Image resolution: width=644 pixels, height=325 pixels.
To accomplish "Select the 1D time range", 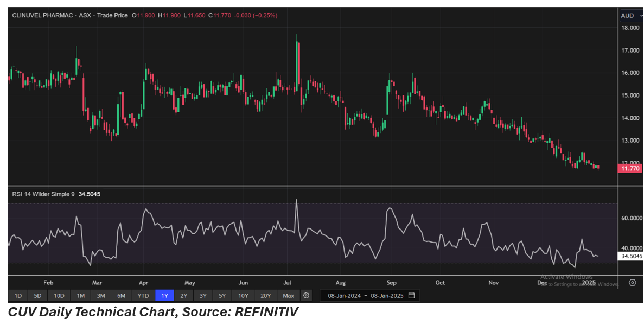I will click(18, 296).
